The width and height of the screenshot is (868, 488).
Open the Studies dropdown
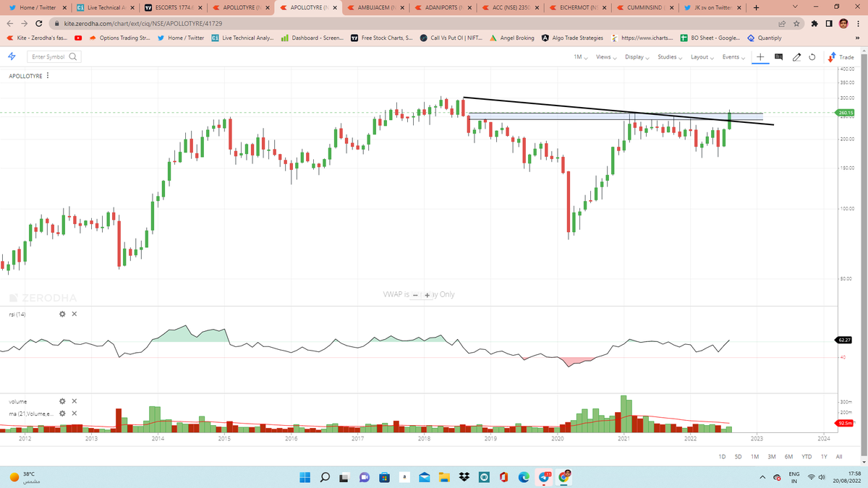669,56
